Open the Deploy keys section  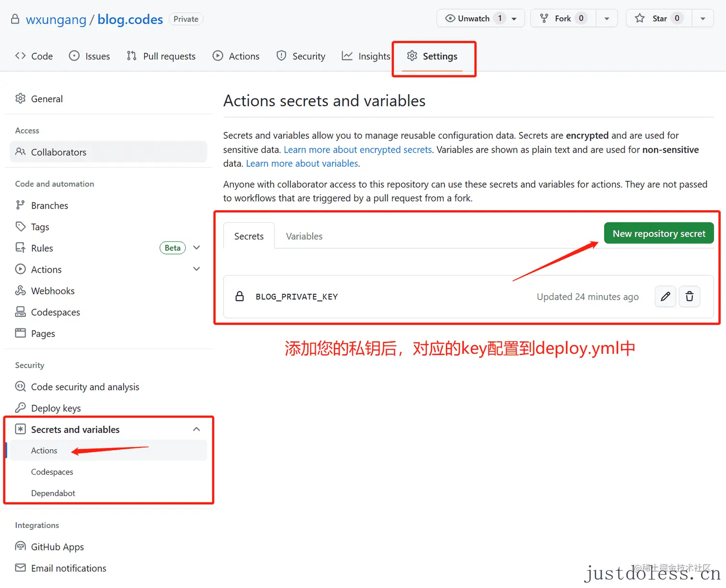point(55,408)
